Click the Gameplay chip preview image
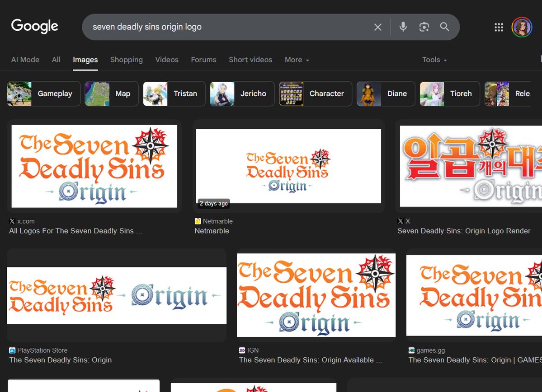The image size is (542, 392). [19, 93]
